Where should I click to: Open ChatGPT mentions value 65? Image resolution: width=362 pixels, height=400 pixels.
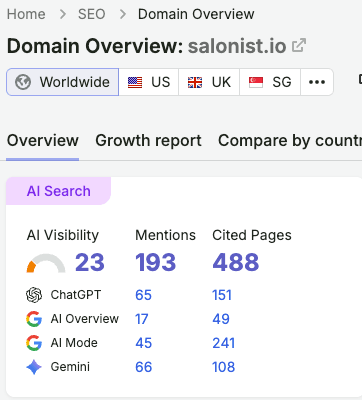click(x=143, y=295)
